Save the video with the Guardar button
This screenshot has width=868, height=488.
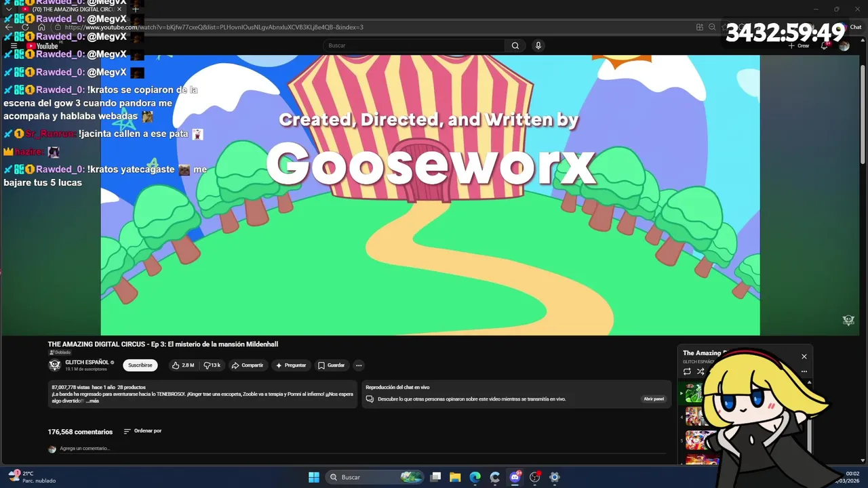pyautogui.click(x=332, y=365)
